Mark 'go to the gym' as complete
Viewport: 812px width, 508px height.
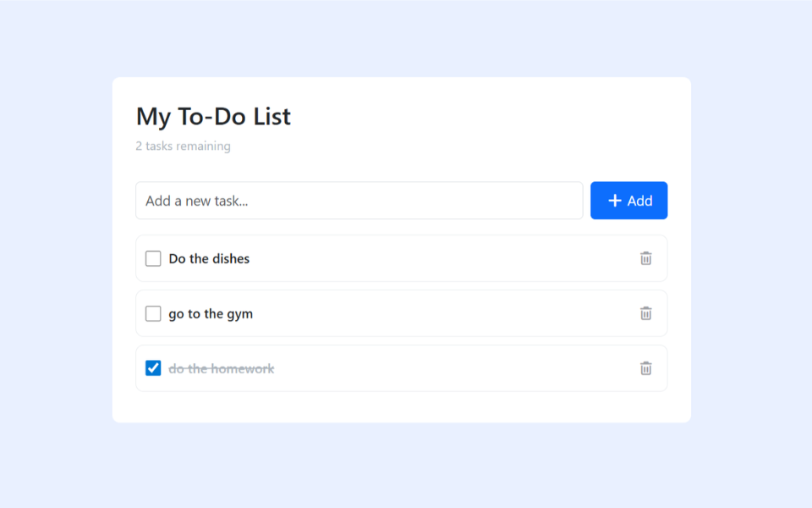click(x=153, y=313)
